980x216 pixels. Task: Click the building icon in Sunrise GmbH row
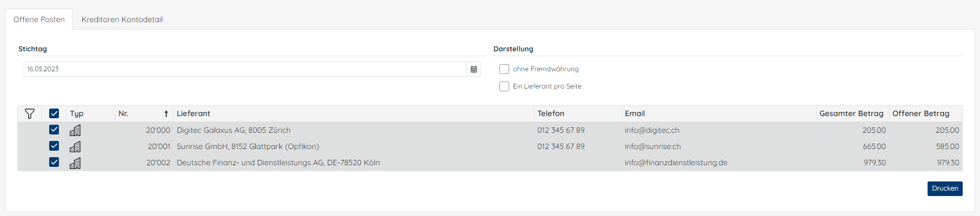[x=75, y=146]
